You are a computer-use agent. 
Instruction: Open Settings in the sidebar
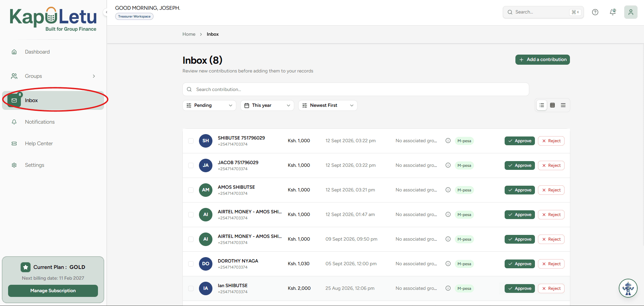[x=53, y=165]
